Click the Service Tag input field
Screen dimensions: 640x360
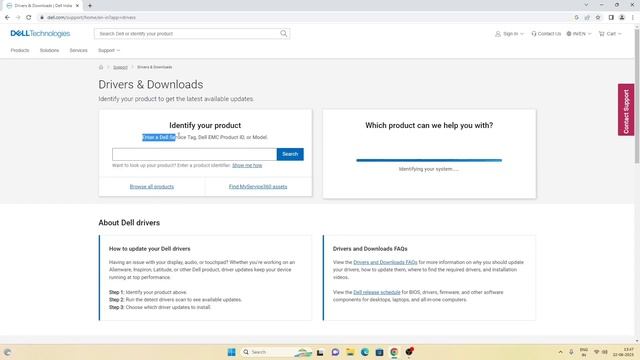[x=194, y=154]
